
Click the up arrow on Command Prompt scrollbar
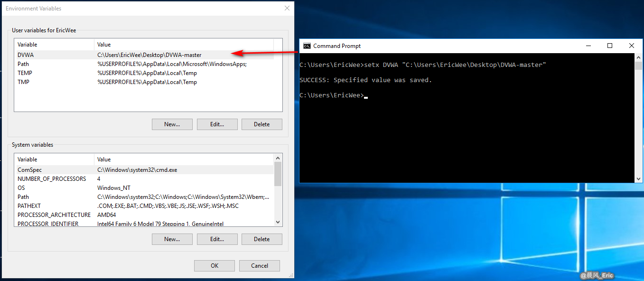638,57
